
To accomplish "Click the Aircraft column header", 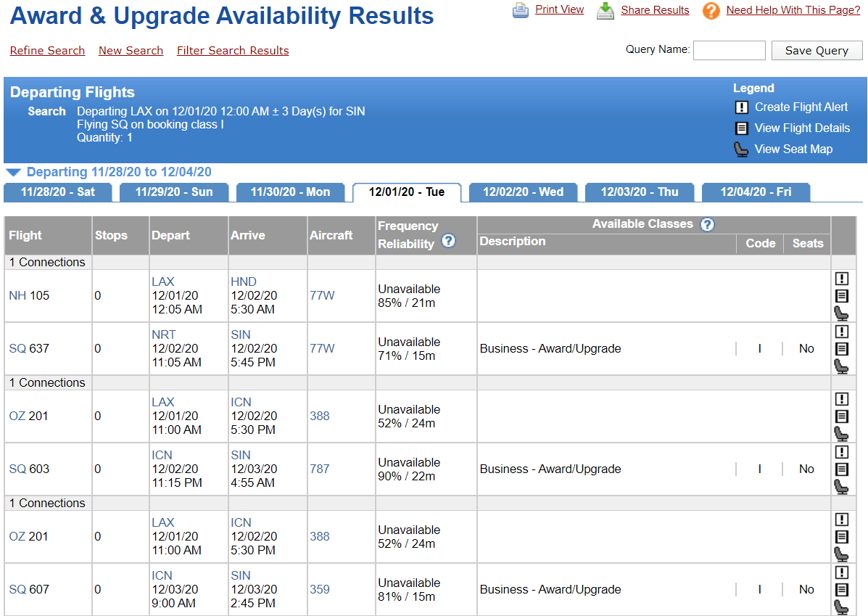I will coord(342,235).
